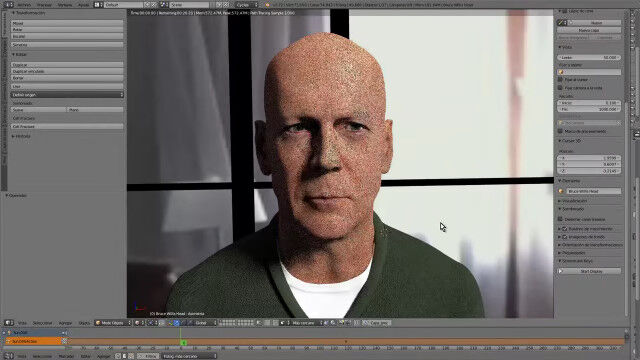Click the green current frame marker

pos(183,342)
